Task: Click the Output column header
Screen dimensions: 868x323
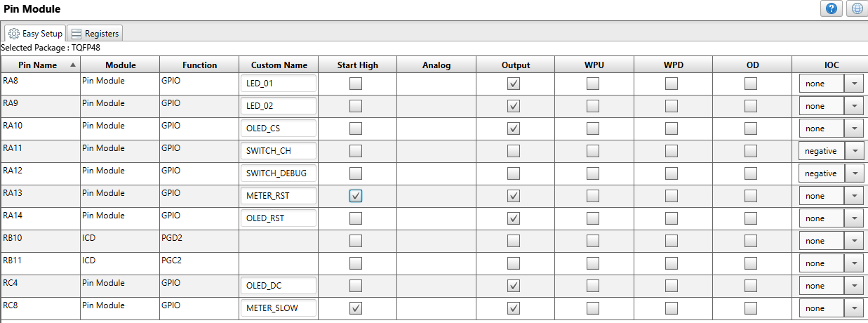Action: [516, 65]
